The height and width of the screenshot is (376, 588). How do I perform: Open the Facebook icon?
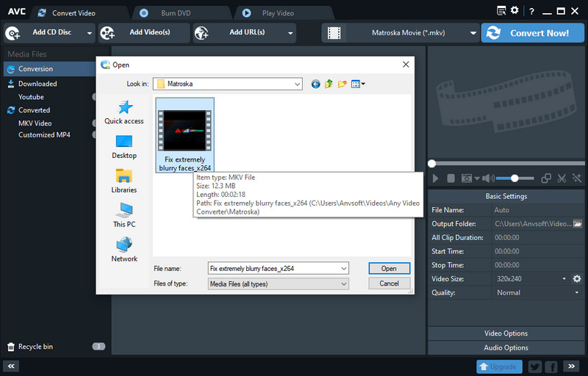[551, 366]
